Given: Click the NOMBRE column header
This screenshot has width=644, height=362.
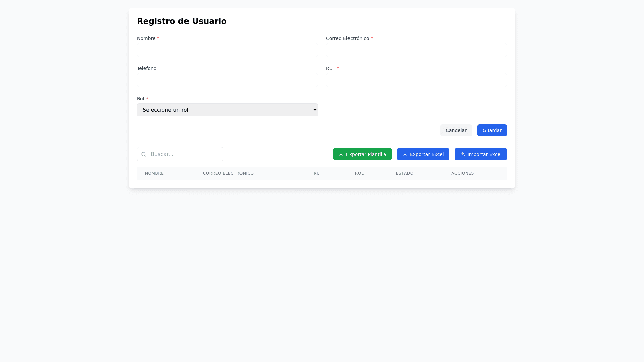Looking at the screenshot, I should [x=154, y=173].
